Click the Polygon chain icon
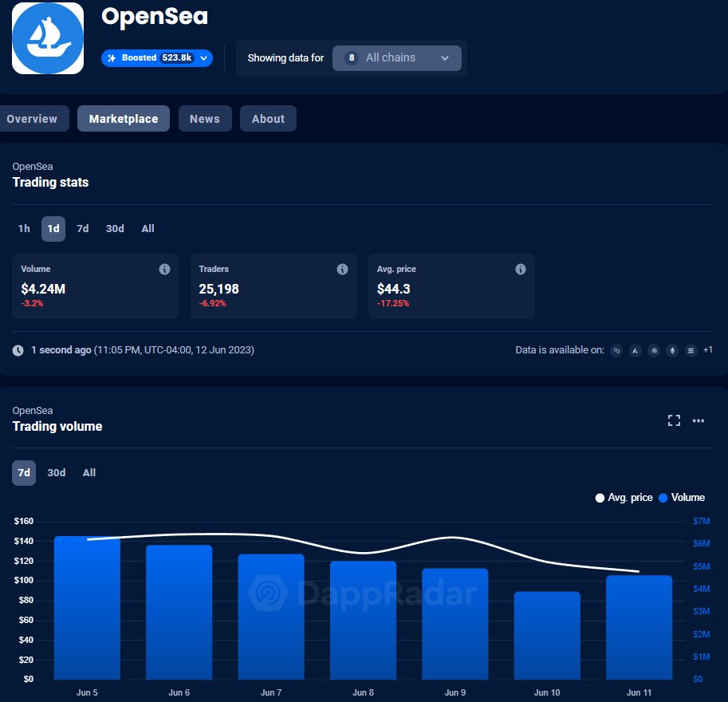Image resolution: width=728 pixels, height=702 pixels. [x=616, y=350]
